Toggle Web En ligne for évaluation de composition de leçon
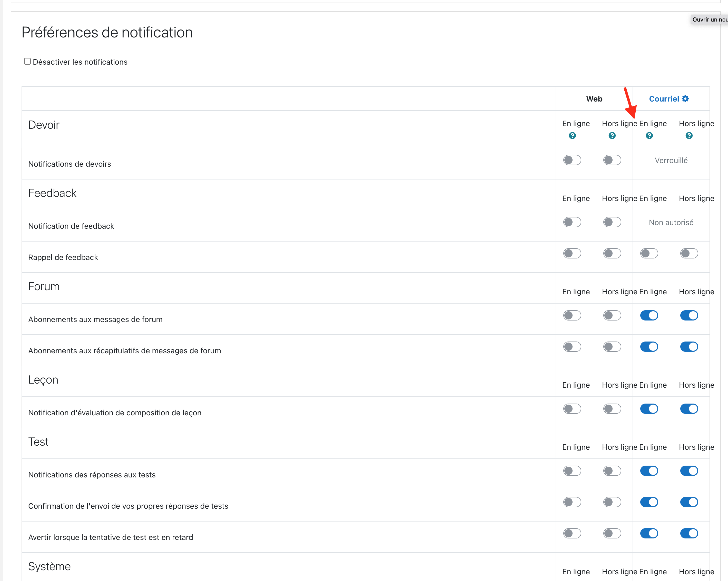This screenshot has width=728, height=581. pos(572,409)
